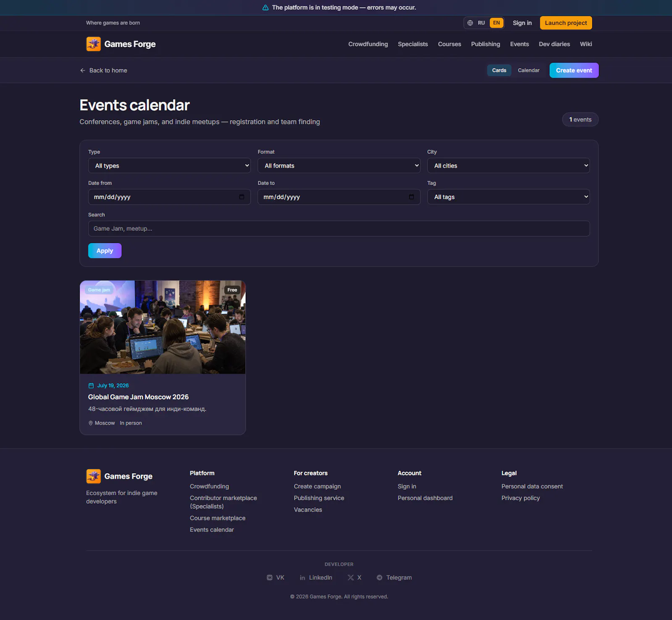Click the globe language icon
The height and width of the screenshot is (620, 672).
point(470,23)
